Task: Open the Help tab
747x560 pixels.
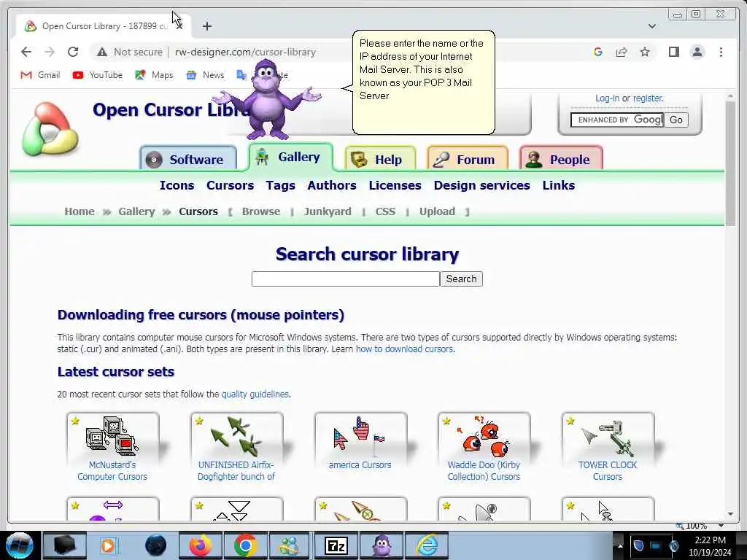Action: [x=380, y=159]
